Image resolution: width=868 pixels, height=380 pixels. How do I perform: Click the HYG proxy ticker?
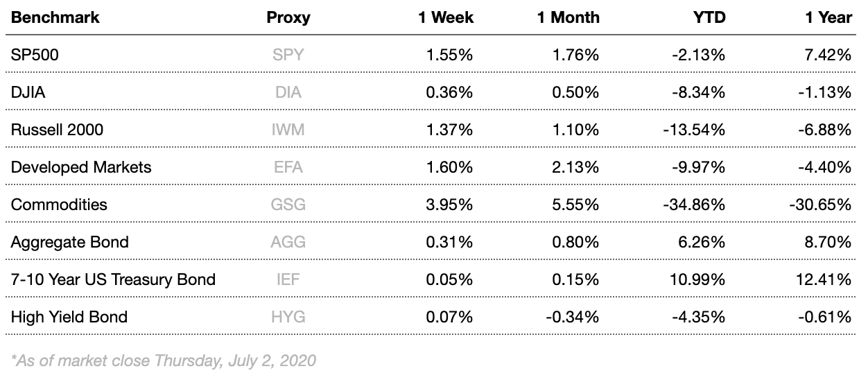pos(288,317)
